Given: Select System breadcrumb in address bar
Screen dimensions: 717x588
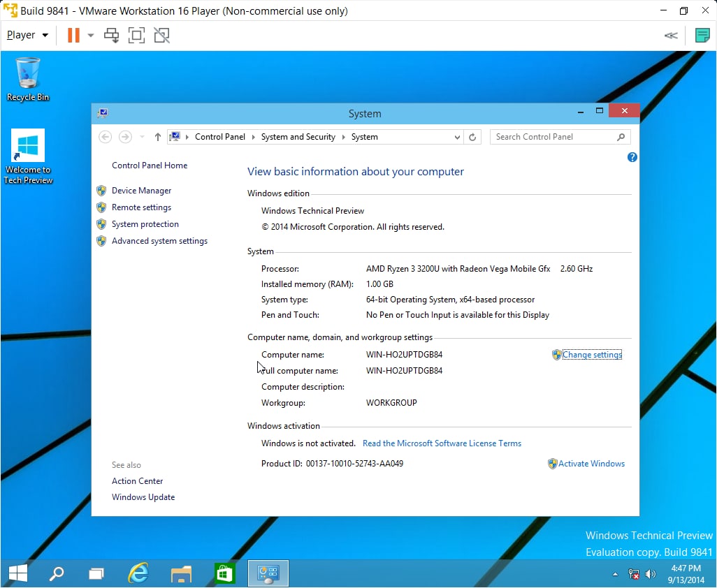Looking at the screenshot, I should click(365, 137).
